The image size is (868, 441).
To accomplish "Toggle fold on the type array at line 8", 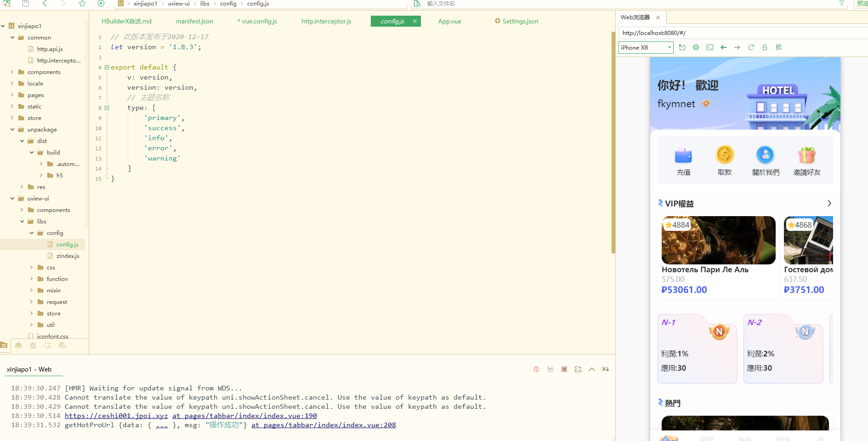I will pos(107,108).
